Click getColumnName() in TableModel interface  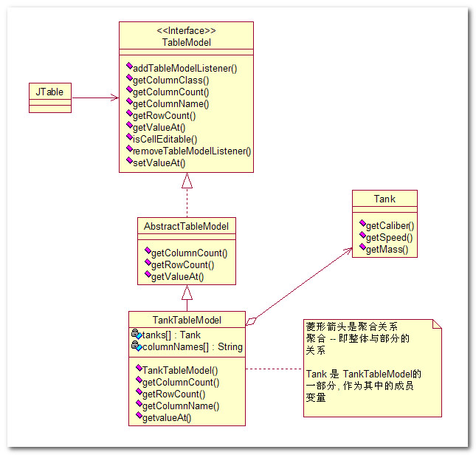171,104
